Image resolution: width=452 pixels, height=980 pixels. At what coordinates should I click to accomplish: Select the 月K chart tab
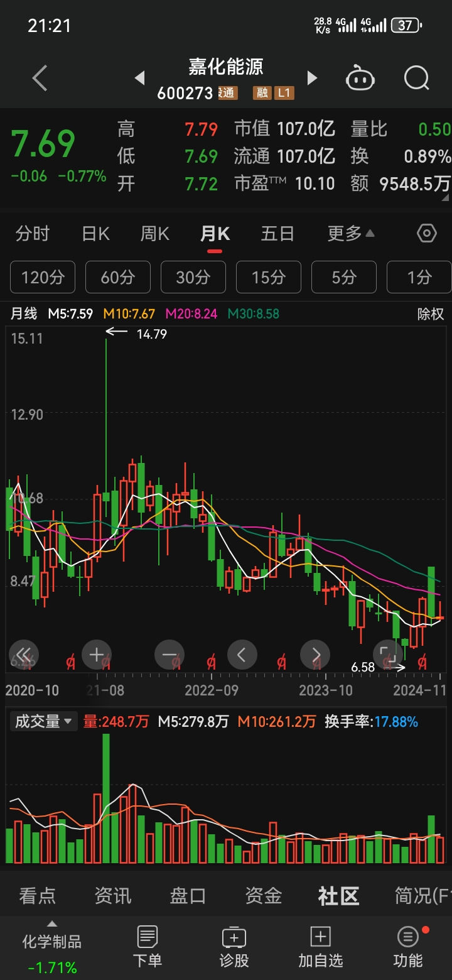[x=215, y=234]
